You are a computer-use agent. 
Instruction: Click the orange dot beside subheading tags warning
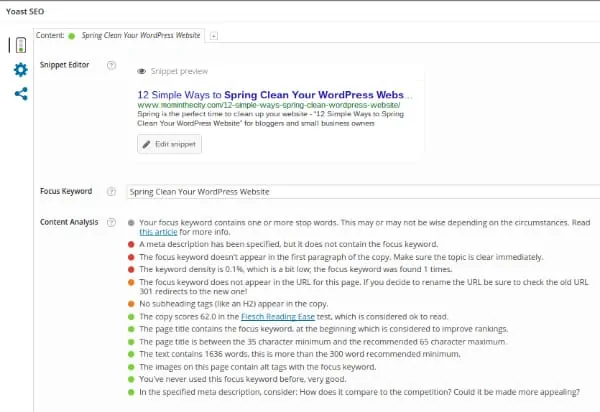131,304
